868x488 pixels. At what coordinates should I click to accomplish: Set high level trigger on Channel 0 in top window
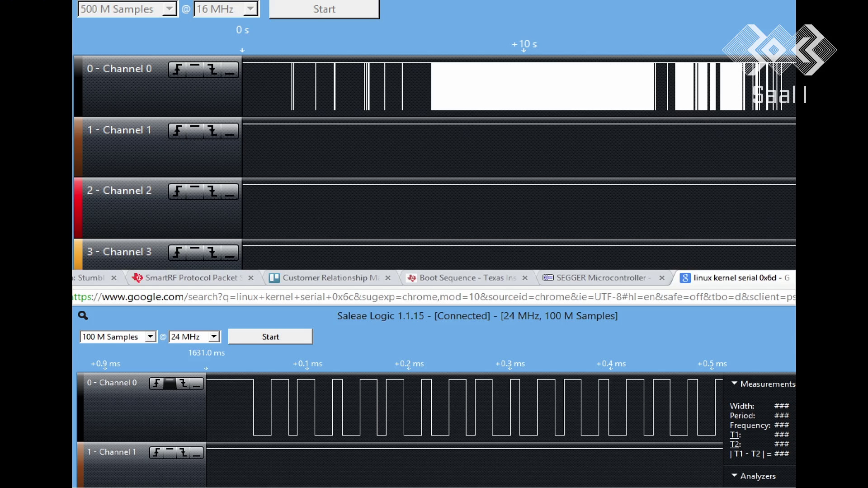coord(195,70)
